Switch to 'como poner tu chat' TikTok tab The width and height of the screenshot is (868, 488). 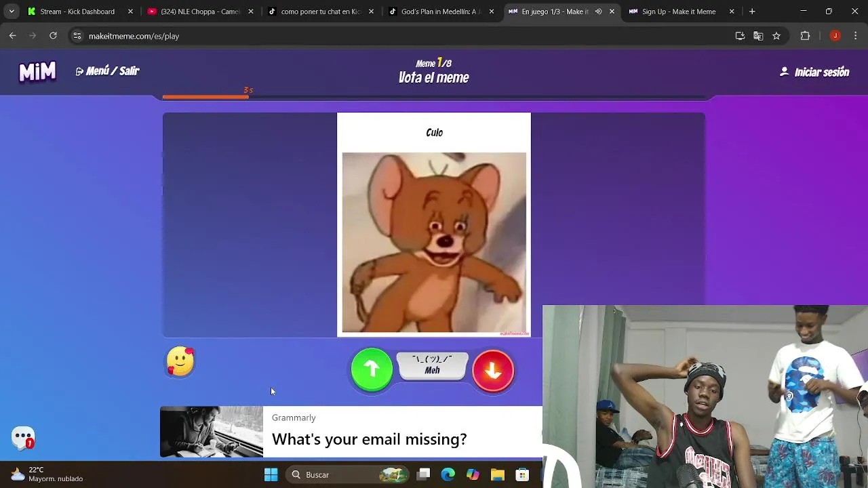[x=321, y=12]
